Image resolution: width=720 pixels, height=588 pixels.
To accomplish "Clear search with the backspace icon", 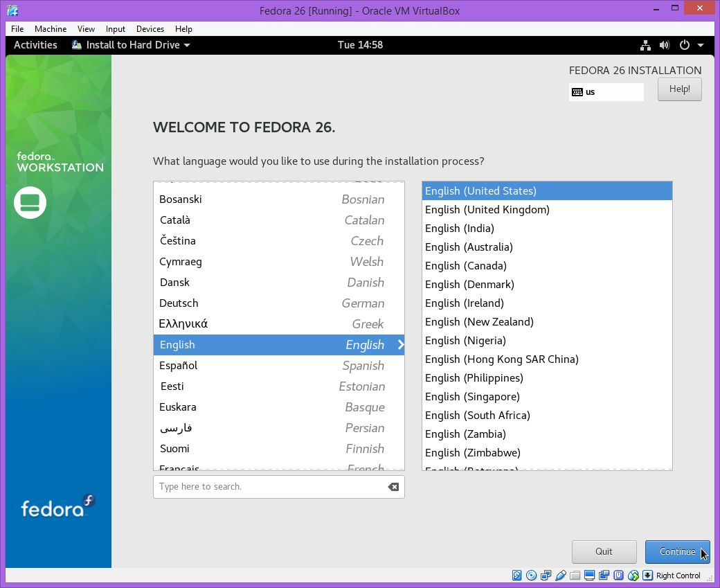I will tap(393, 487).
